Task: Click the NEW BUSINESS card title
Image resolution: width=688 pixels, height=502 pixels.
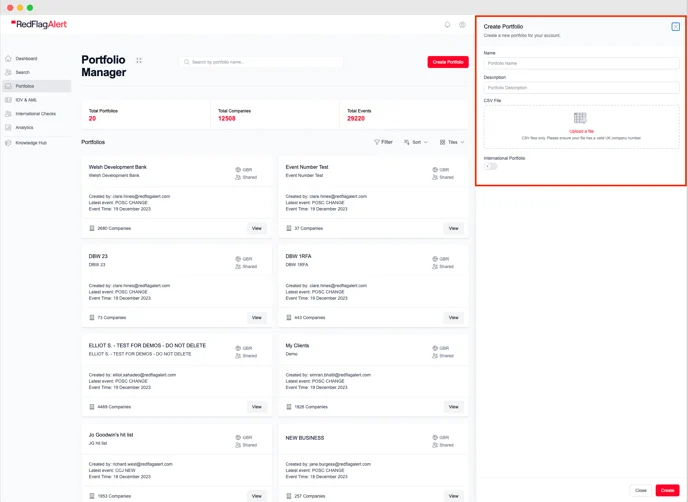Action: 305,438
